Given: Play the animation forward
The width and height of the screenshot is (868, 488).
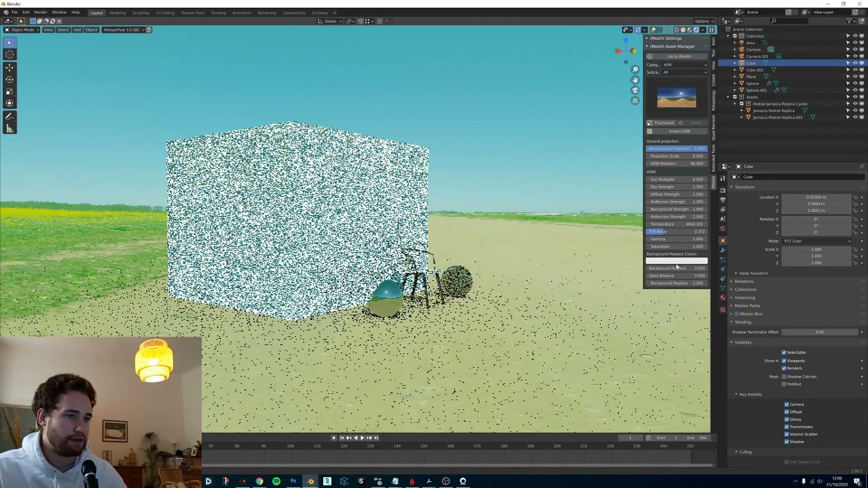Looking at the screenshot, I should (362, 438).
